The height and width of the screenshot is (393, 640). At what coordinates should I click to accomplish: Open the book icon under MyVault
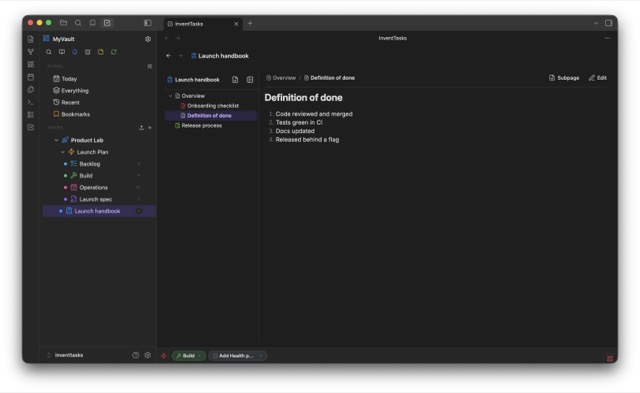coord(62,52)
